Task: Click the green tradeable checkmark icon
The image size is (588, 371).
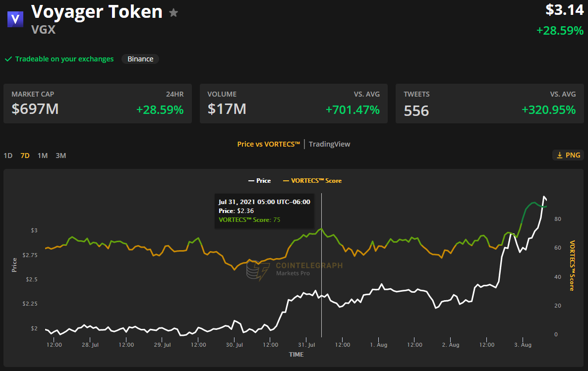Action: pos(8,59)
